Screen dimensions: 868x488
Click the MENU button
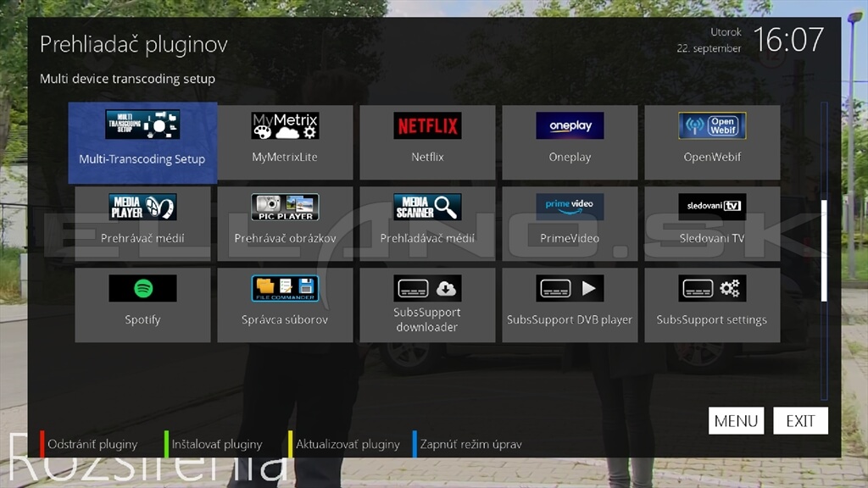click(736, 421)
